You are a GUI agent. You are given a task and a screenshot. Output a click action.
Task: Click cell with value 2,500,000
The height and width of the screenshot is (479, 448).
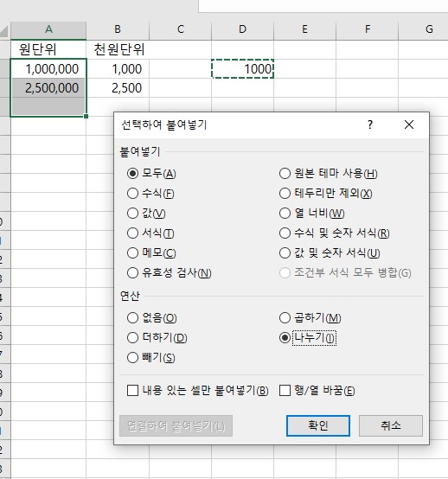48,88
